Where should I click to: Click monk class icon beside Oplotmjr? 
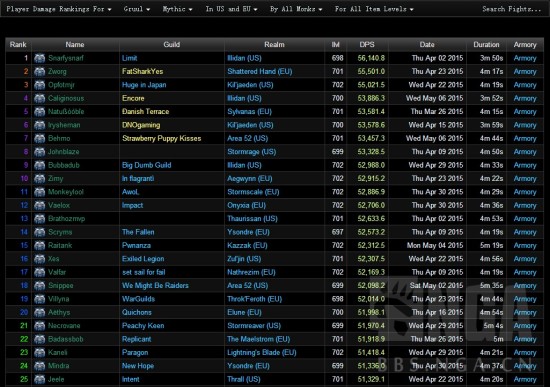pos(40,85)
